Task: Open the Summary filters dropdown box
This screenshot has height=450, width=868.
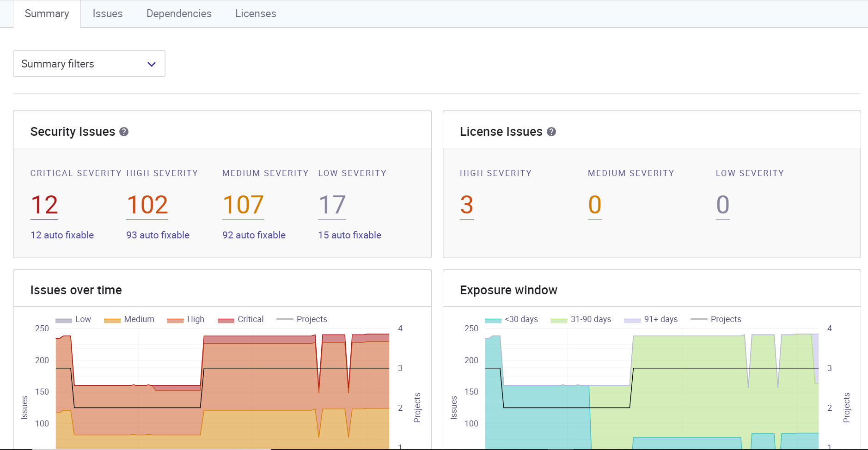Action: coord(89,64)
